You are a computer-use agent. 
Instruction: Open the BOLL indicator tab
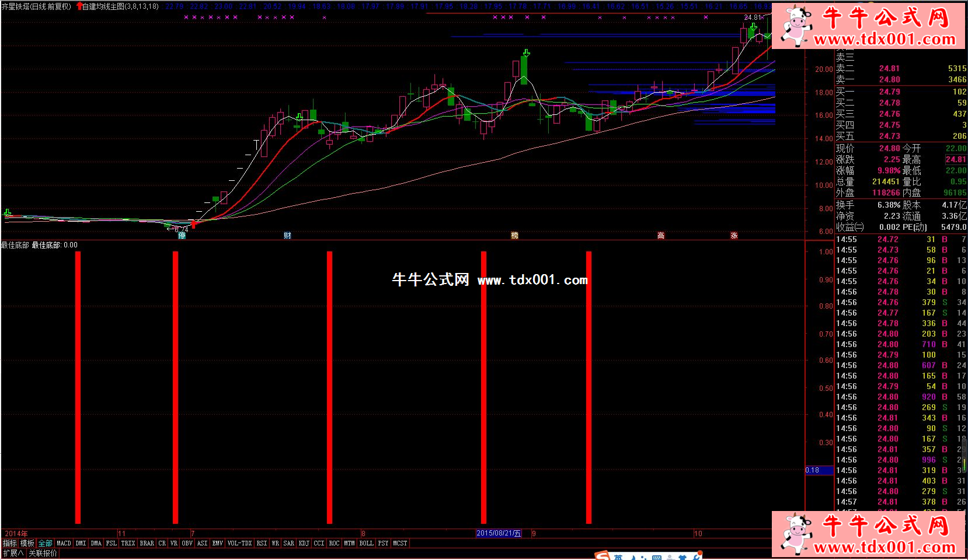tap(366, 543)
